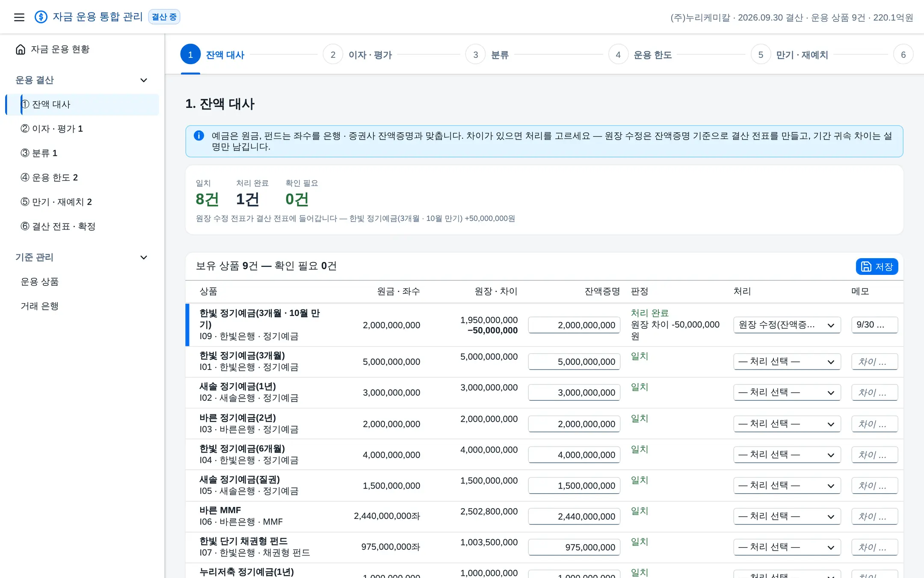Select ③ 분류 in sidebar
The width and height of the screenshot is (924, 578).
(82, 153)
